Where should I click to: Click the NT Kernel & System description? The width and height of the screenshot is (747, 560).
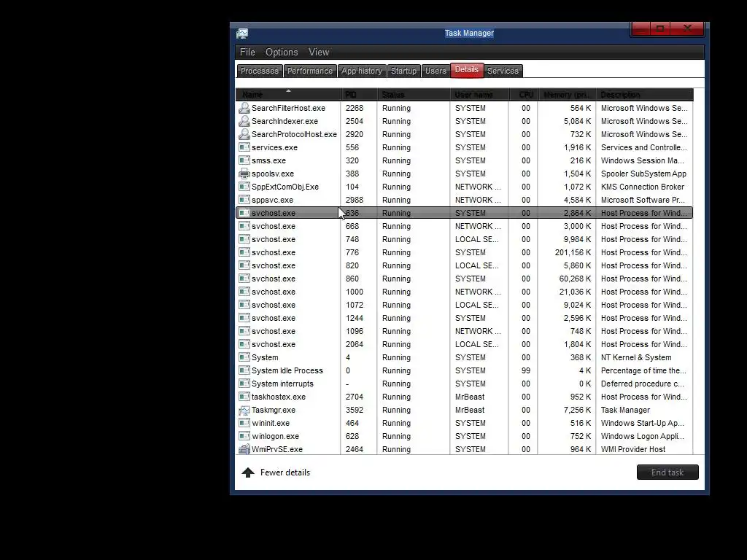[636, 357]
